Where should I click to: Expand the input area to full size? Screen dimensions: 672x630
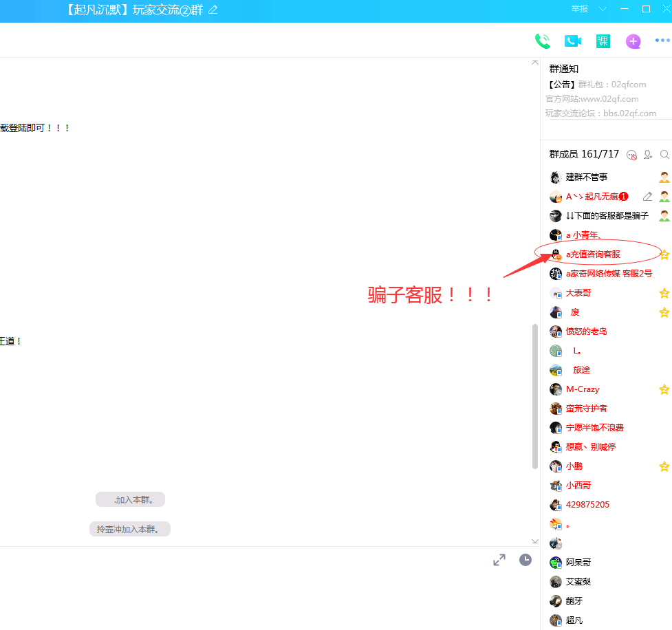pos(499,560)
